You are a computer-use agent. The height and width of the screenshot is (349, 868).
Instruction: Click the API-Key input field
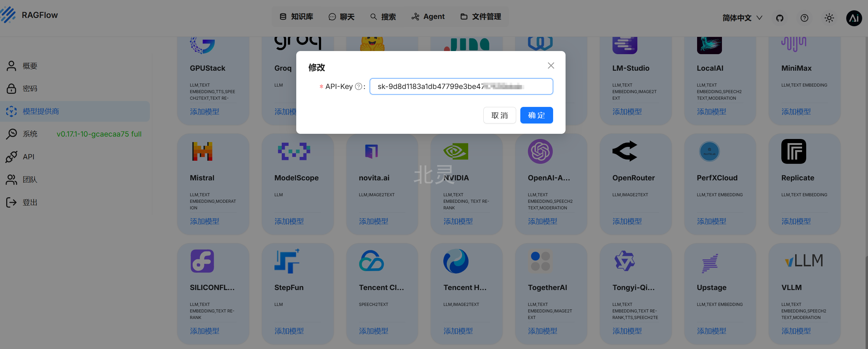(x=461, y=87)
